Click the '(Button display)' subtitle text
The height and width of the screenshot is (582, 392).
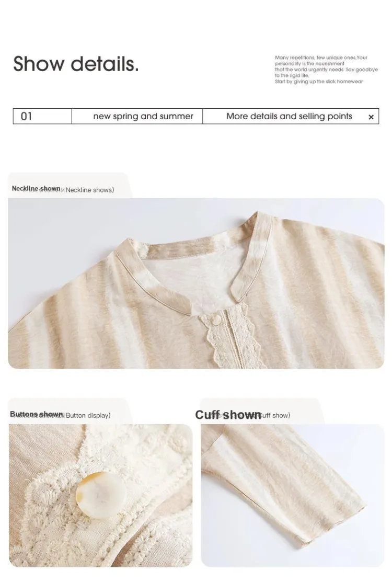pos(87,415)
